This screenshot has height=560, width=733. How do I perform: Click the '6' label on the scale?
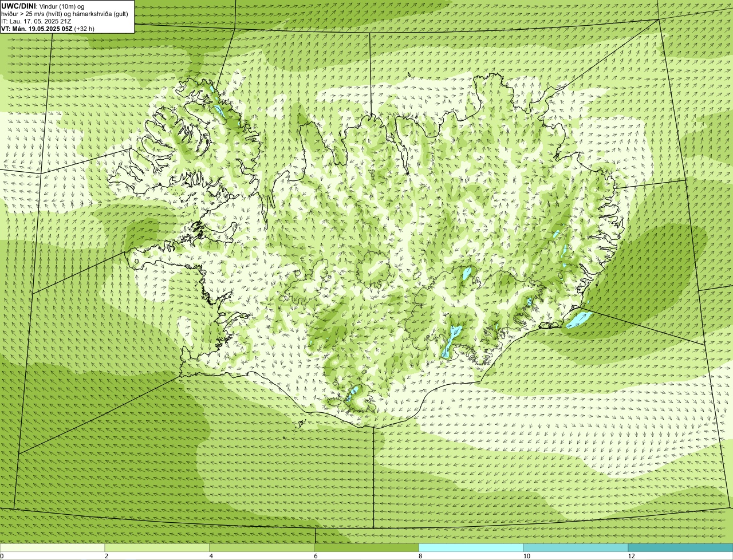coord(316,556)
